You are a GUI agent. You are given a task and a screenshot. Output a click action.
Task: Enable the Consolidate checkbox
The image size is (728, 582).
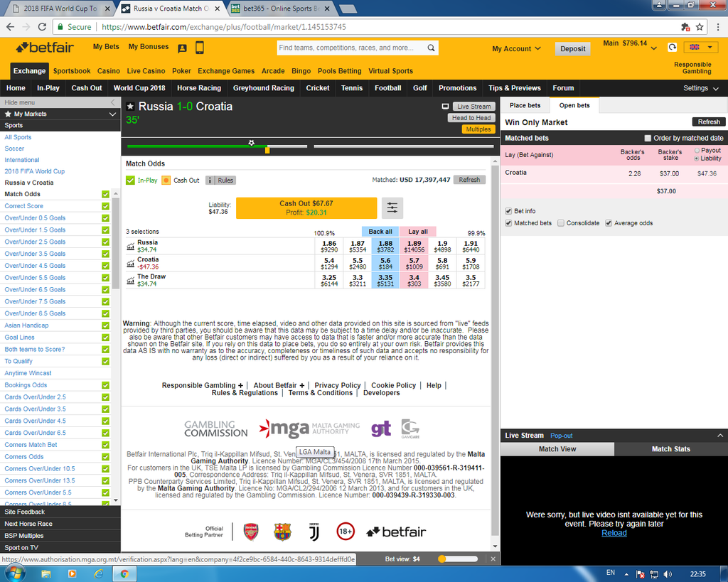pyautogui.click(x=561, y=222)
